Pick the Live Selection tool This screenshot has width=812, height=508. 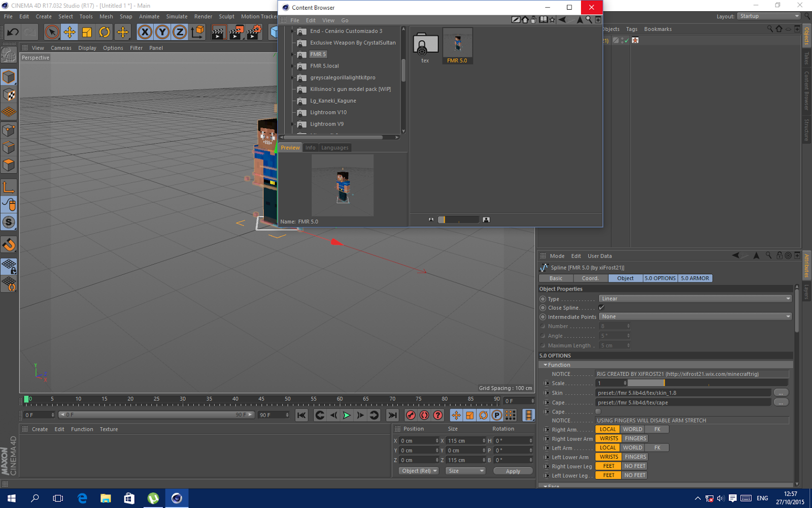pyautogui.click(x=52, y=33)
